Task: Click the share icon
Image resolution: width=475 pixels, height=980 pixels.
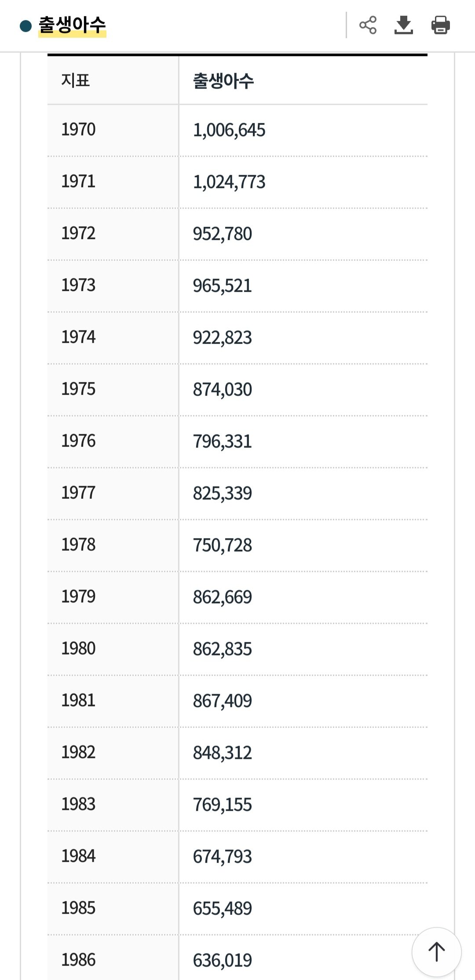Action: pyautogui.click(x=368, y=25)
